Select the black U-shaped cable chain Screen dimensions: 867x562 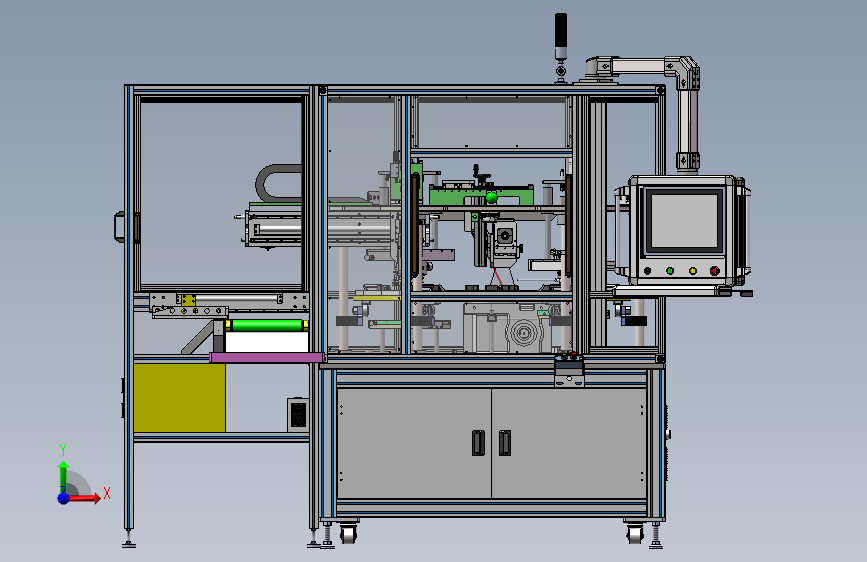pos(278,182)
